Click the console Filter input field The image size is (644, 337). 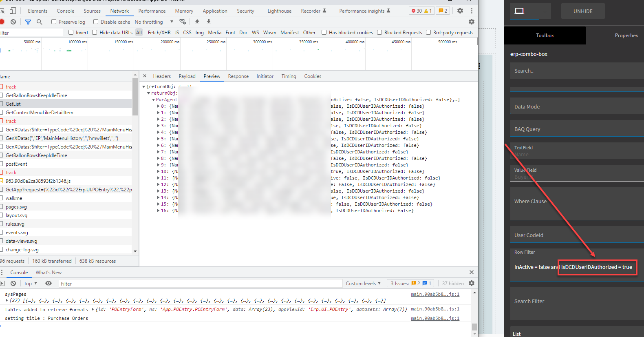200,284
